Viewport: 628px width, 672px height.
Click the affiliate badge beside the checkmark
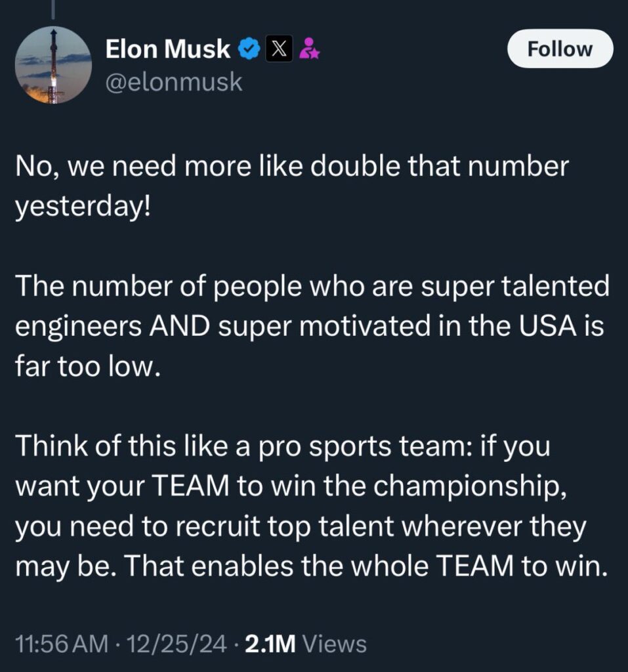pyautogui.click(x=310, y=47)
